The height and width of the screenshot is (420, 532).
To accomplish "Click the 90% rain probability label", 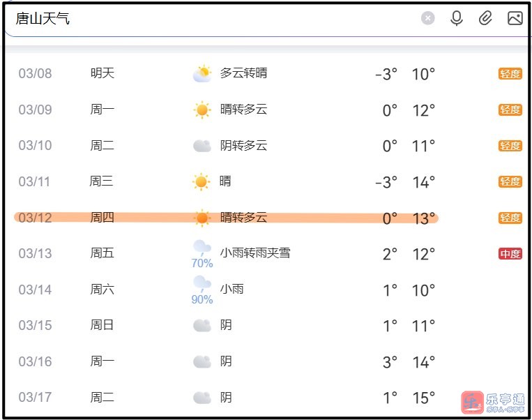I will [202, 300].
